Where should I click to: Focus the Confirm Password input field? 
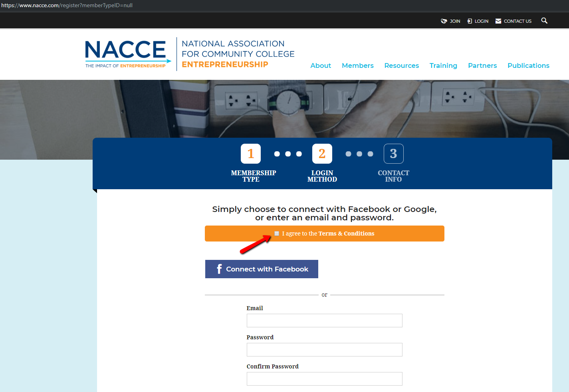[324, 379]
